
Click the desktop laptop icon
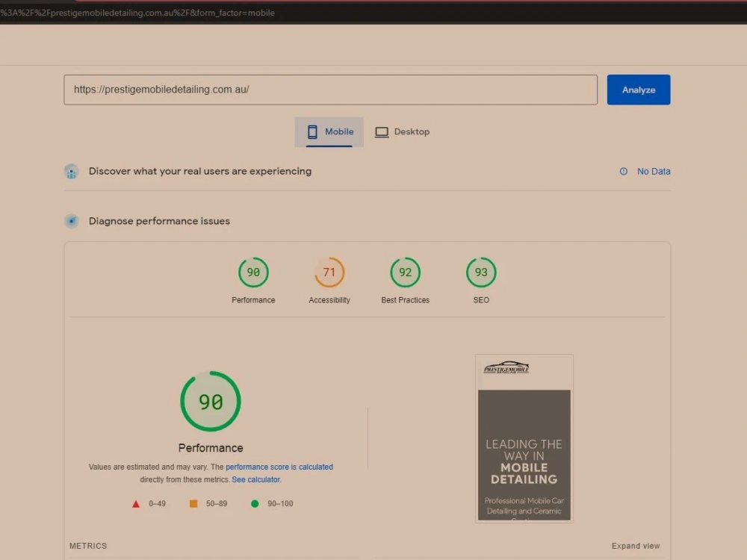click(x=382, y=132)
